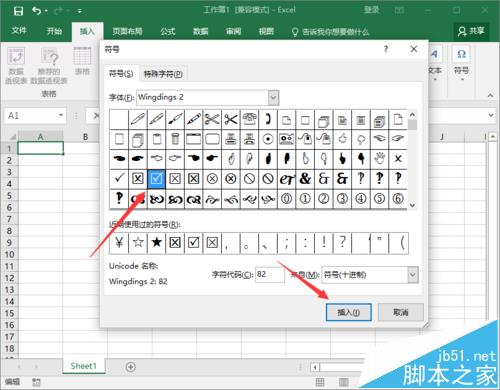500x390 pixels.
Task: Close the Symbol dialog
Action: (x=414, y=49)
